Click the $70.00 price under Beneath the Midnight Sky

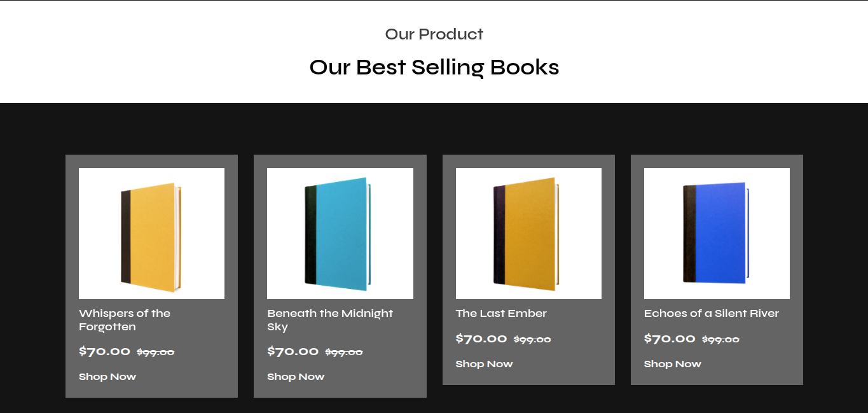(293, 351)
